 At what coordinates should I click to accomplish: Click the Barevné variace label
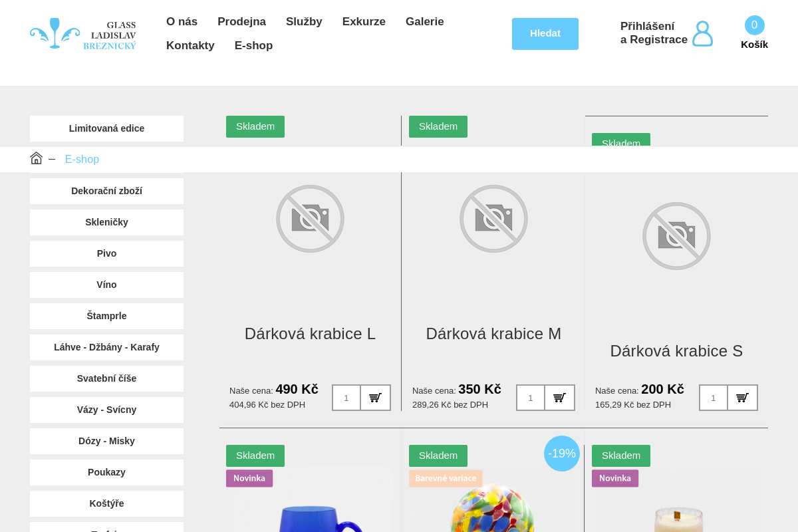click(446, 478)
